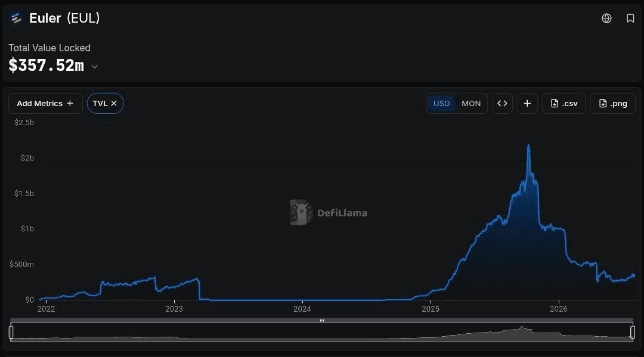Click the Total Value Locked label
The width and height of the screenshot is (644, 357).
click(x=49, y=48)
